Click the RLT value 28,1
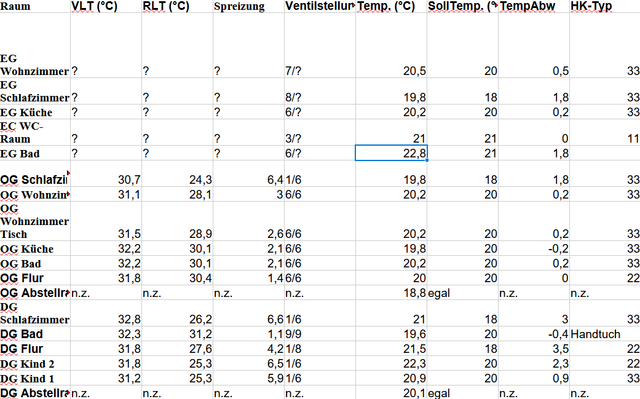Screen dimensions: 640x399 click(177, 195)
